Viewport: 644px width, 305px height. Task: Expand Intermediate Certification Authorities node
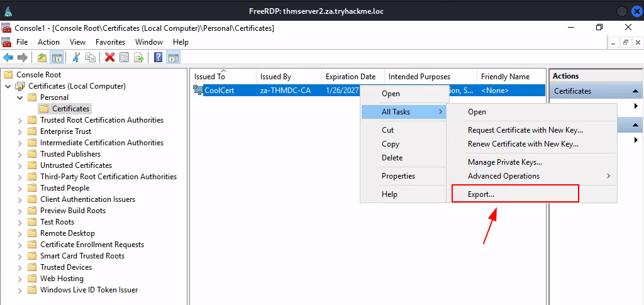(20, 143)
